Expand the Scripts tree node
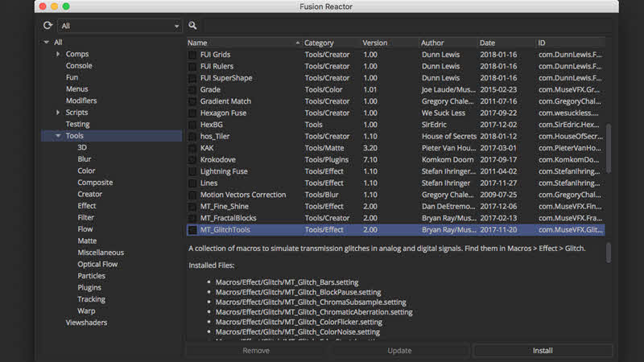644x362 pixels. tap(58, 112)
